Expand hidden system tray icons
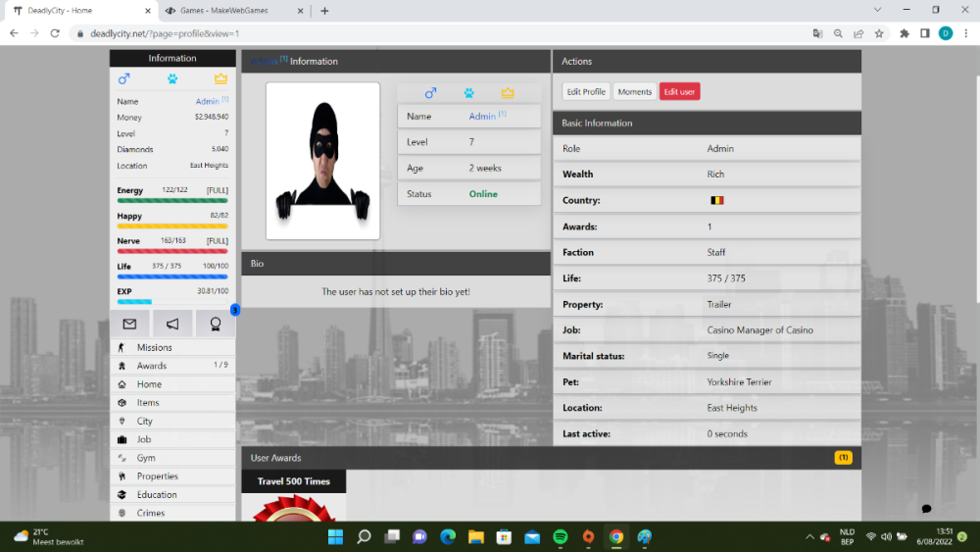This screenshot has width=980, height=552. pos(809,536)
